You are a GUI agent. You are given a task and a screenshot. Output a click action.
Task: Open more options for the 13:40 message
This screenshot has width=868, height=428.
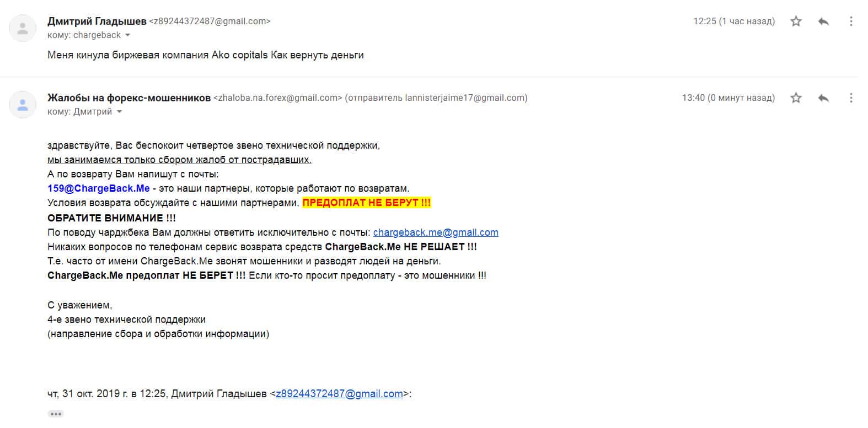(851, 98)
